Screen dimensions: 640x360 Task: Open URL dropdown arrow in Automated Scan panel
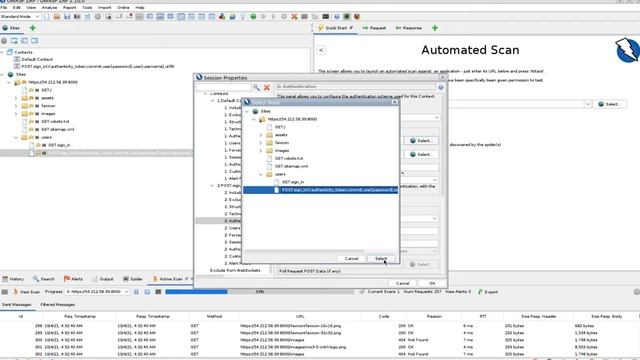point(587,104)
